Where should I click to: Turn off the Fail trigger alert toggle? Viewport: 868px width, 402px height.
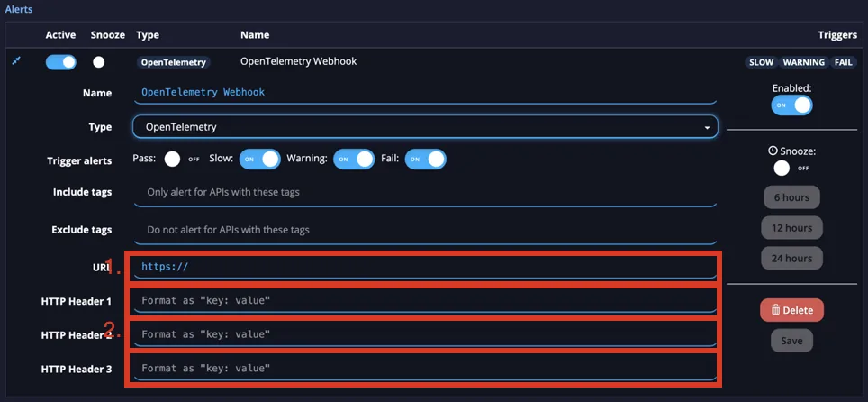pyautogui.click(x=425, y=159)
